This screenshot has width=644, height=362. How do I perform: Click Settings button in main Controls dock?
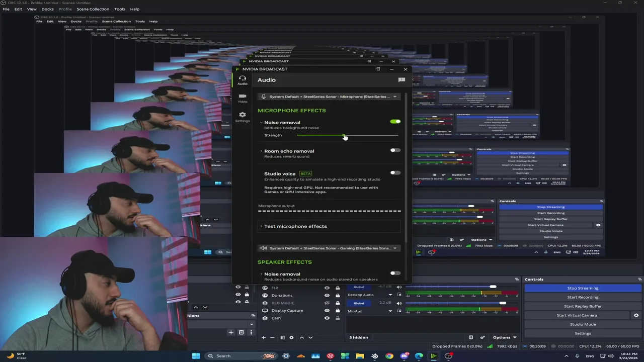click(x=583, y=333)
